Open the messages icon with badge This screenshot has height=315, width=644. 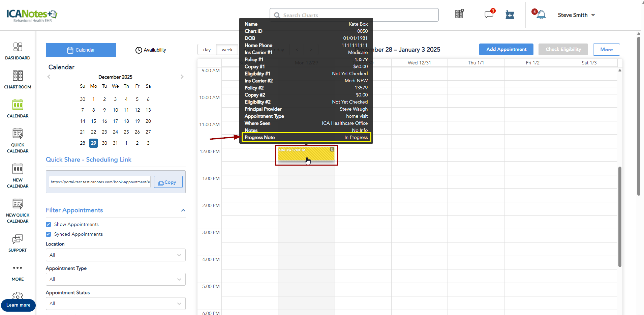pyautogui.click(x=489, y=15)
